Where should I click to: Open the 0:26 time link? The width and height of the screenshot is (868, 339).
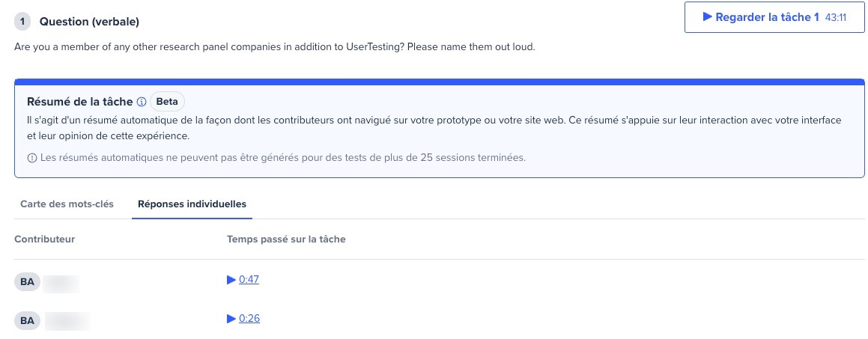249,319
